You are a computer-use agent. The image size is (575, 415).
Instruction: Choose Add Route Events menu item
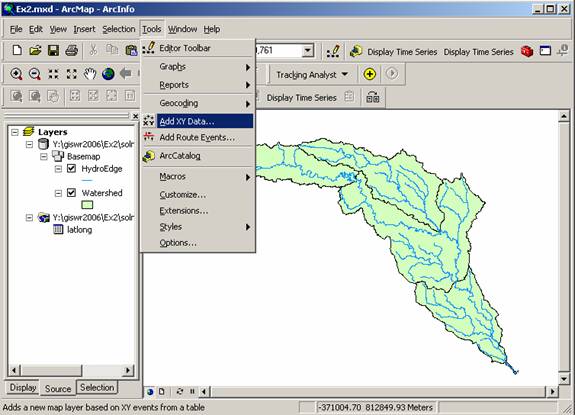[198, 137]
